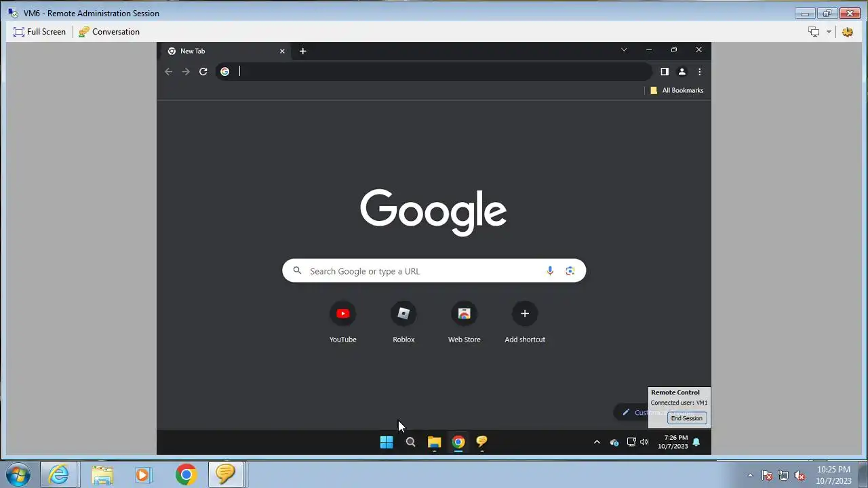This screenshot has height=488, width=868.
Task: Open the All Bookmarks folder
Action: pyautogui.click(x=677, y=90)
